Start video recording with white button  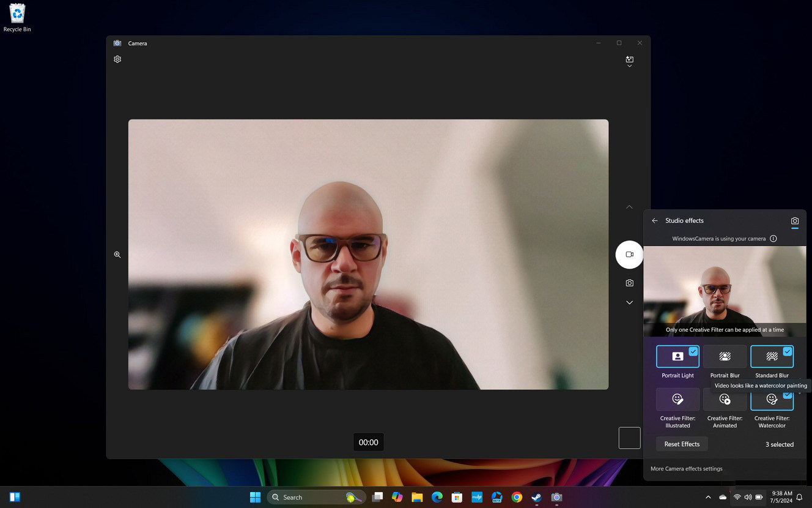pos(629,255)
